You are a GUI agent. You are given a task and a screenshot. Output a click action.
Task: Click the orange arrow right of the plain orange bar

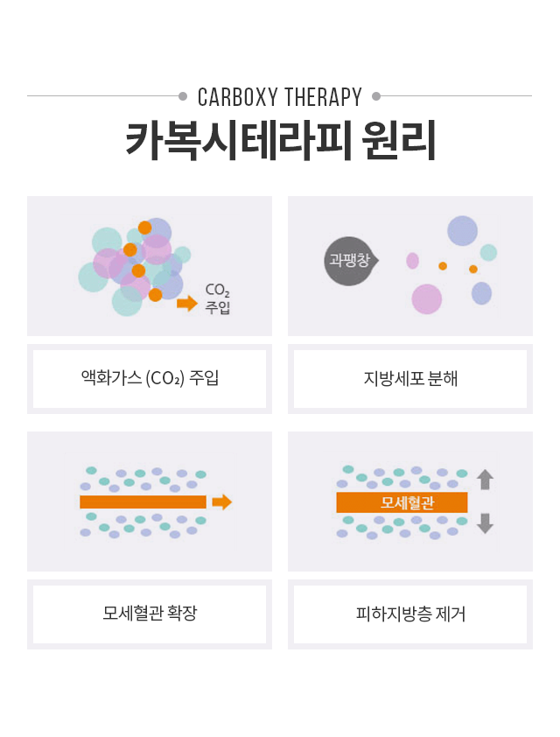222,502
